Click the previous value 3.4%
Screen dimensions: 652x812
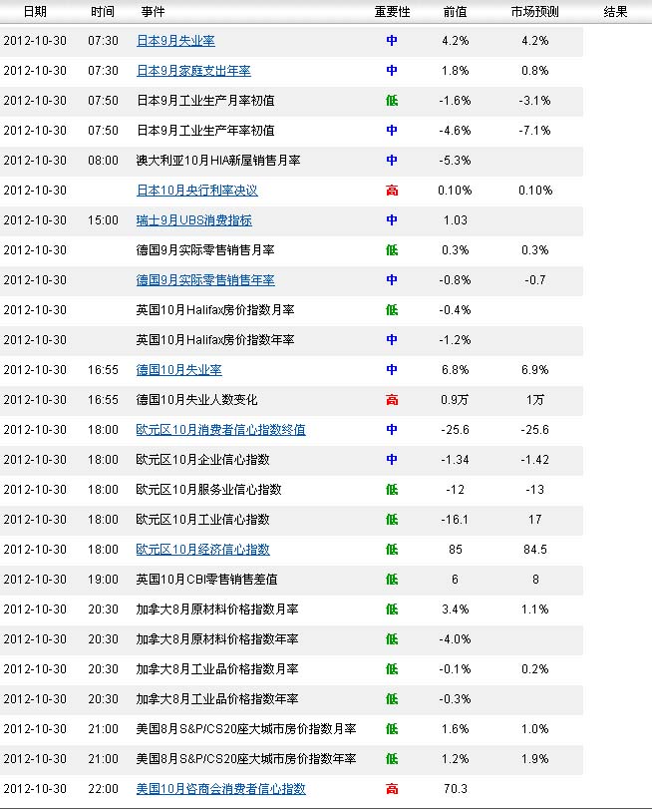[456, 609]
